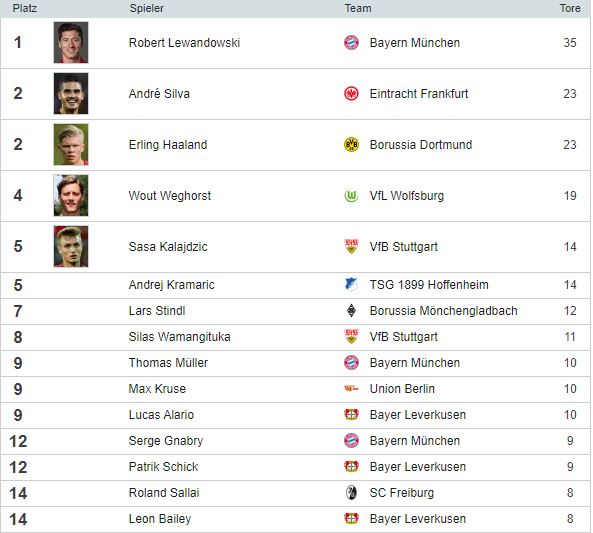This screenshot has width=593, height=533.
Task: Click the Borussia Mönchengladbach diamond crest
Action: point(351,311)
